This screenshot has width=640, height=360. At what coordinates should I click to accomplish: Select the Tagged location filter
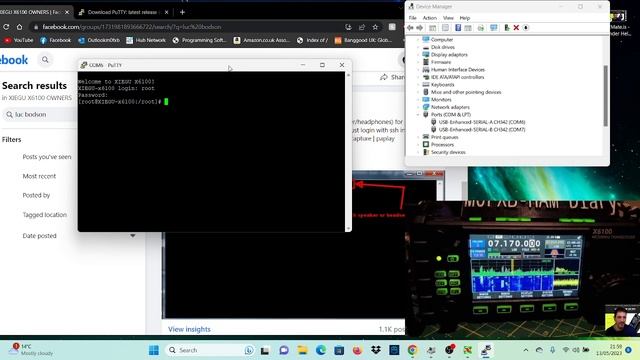(44, 215)
